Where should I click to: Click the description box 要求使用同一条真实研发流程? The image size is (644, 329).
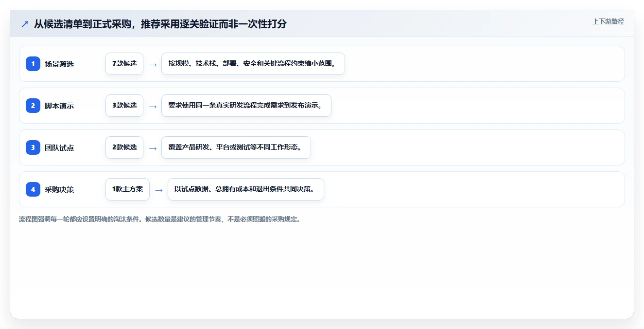tap(246, 106)
